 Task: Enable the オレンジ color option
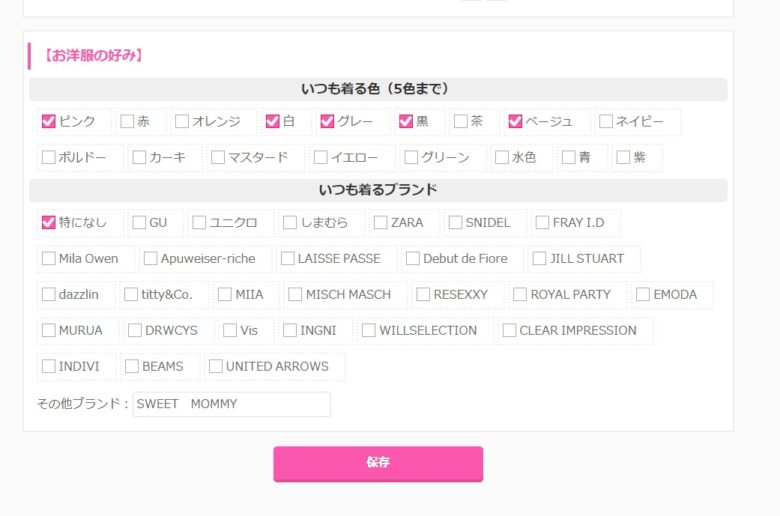point(182,122)
